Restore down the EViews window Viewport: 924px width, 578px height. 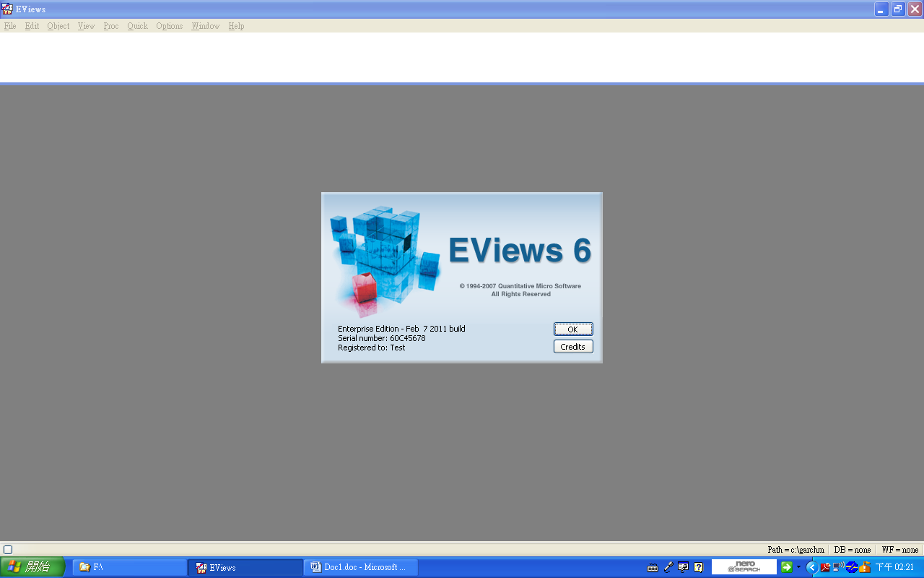898,9
